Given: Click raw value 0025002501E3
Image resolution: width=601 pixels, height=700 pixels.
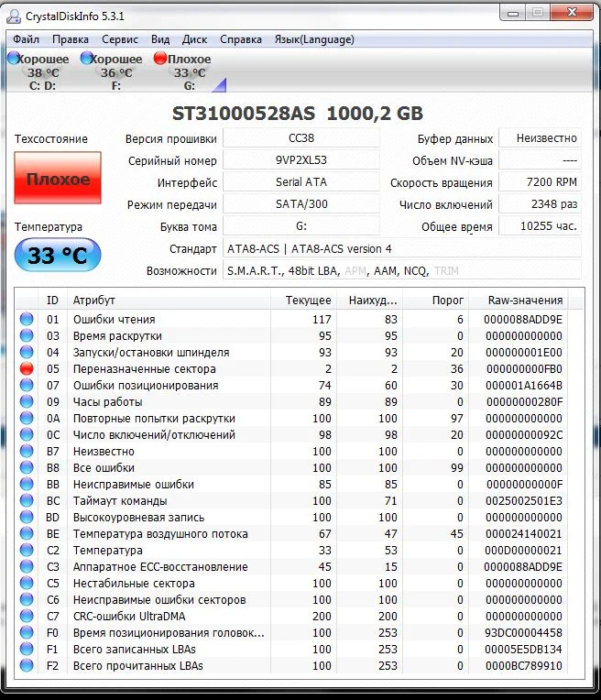Looking at the screenshot, I should 524,501.
